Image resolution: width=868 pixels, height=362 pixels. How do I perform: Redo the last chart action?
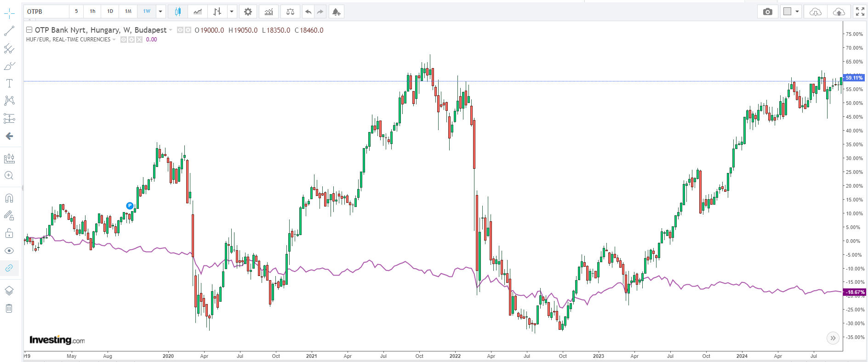[x=320, y=11]
